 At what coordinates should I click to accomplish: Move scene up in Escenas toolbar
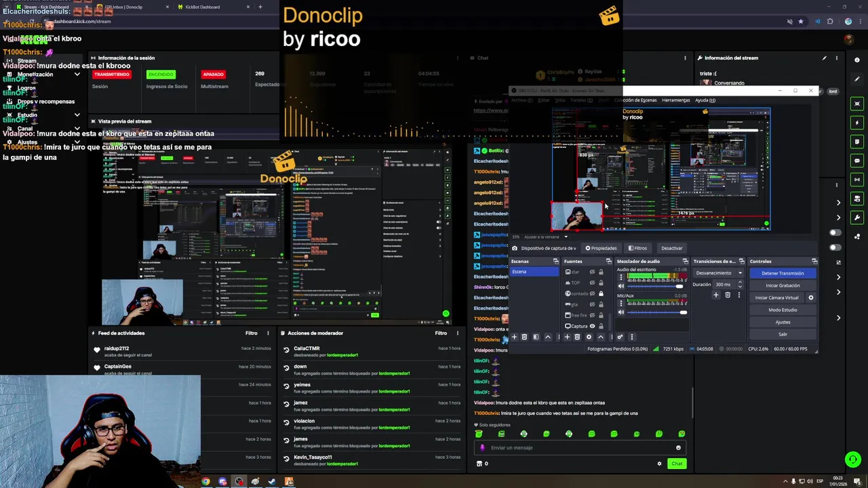[x=548, y=337]
